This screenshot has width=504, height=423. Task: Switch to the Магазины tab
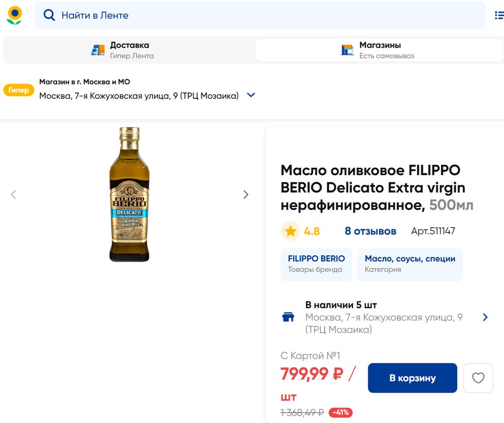coord(379,50)
